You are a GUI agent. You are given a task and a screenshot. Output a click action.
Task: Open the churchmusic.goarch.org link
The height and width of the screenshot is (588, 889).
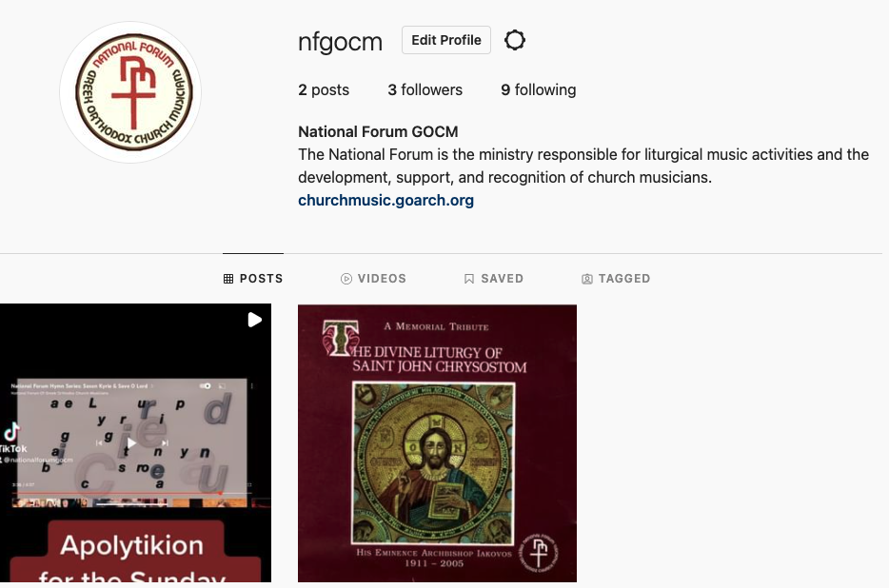pyautogui.click(x=386, y=200)
